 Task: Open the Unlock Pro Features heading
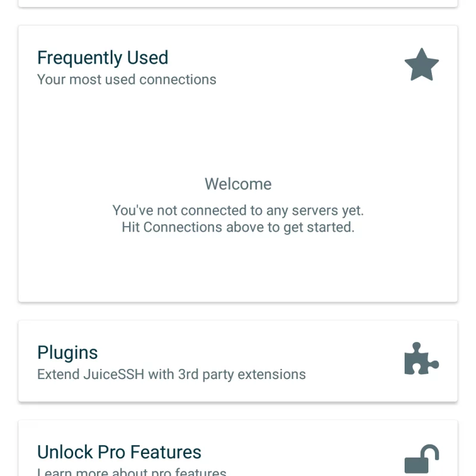[119, 452]
